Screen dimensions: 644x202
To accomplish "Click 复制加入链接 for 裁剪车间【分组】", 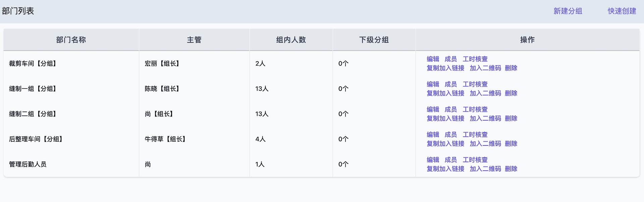I will click(x=445, y=68).
